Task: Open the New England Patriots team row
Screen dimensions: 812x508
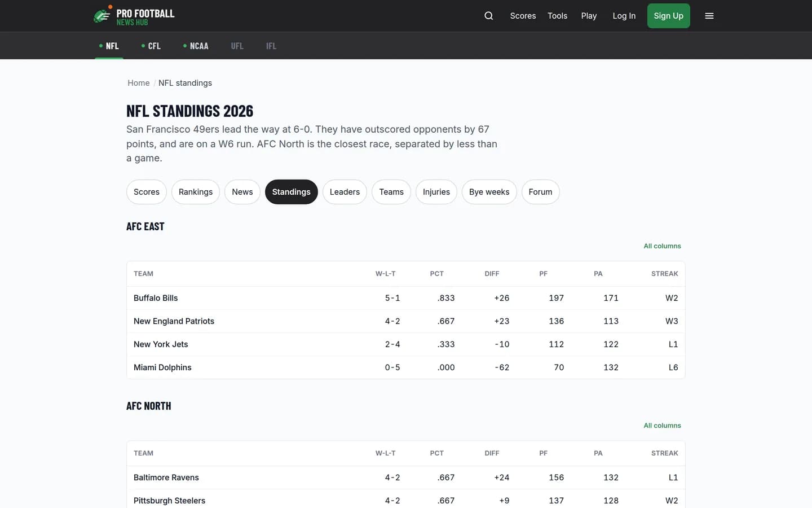Action: pyautogui.click(x=406, y=321)
